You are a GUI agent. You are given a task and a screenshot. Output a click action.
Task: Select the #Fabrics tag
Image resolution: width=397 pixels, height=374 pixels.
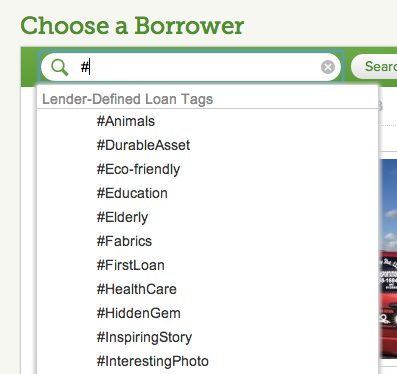click(x=124, y=241)
